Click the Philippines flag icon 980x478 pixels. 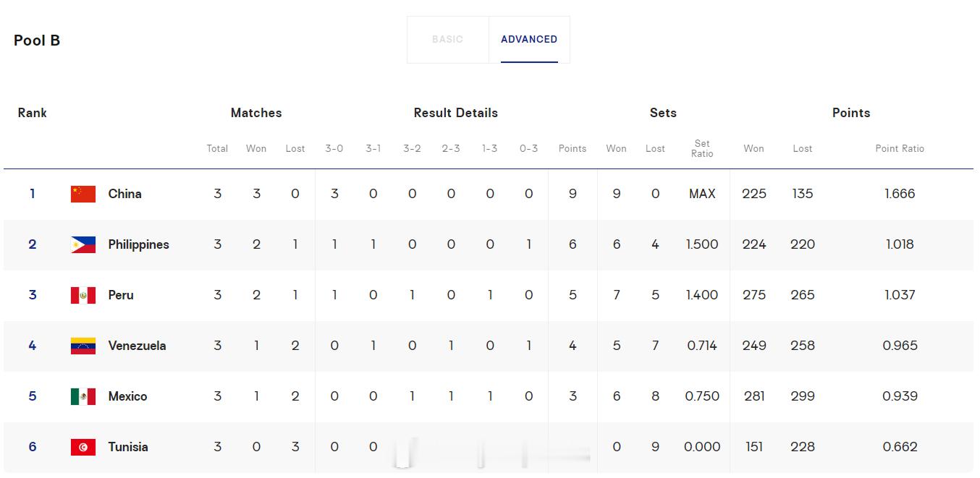(83, 244)
